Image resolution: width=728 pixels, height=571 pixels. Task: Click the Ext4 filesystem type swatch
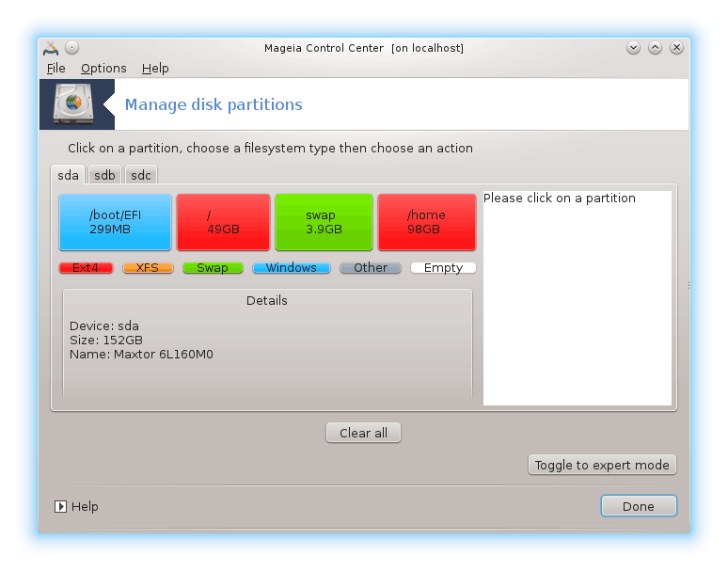86,268
